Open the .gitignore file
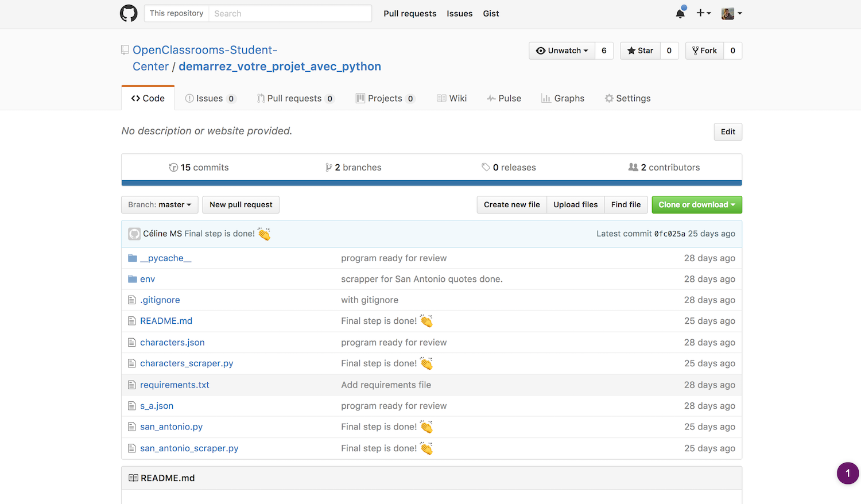Viewport: 861px width, 504px height. click(160, 300)
